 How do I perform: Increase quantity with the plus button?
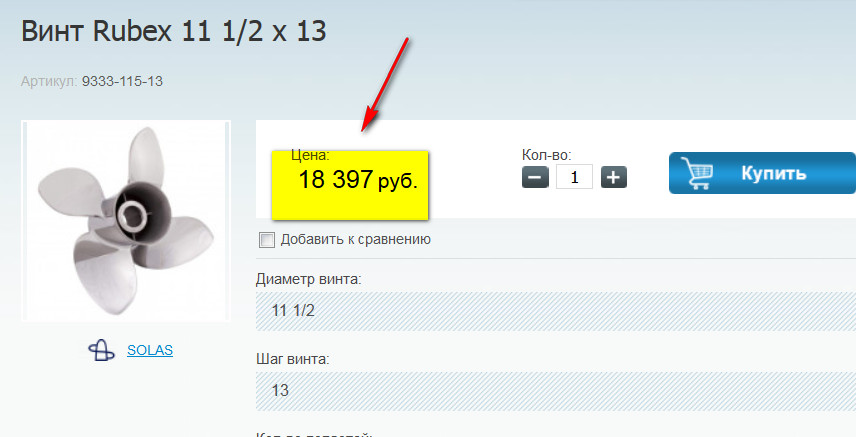click(x=613, y=177)
